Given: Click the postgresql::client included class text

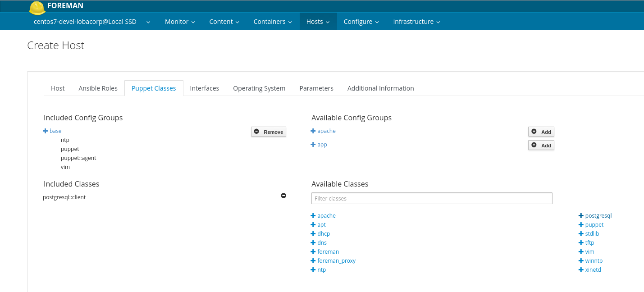Looking at the screenshot, I should coord(64,197).
